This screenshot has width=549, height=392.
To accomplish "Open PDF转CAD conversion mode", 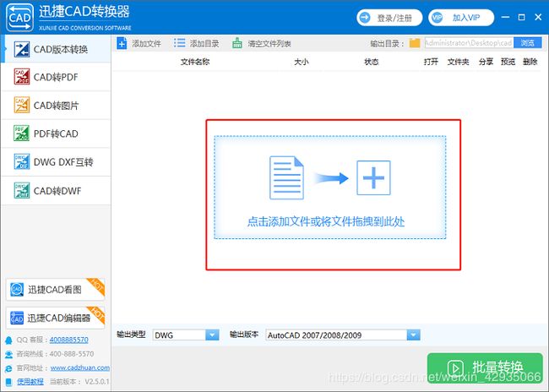I will [56, 133].
